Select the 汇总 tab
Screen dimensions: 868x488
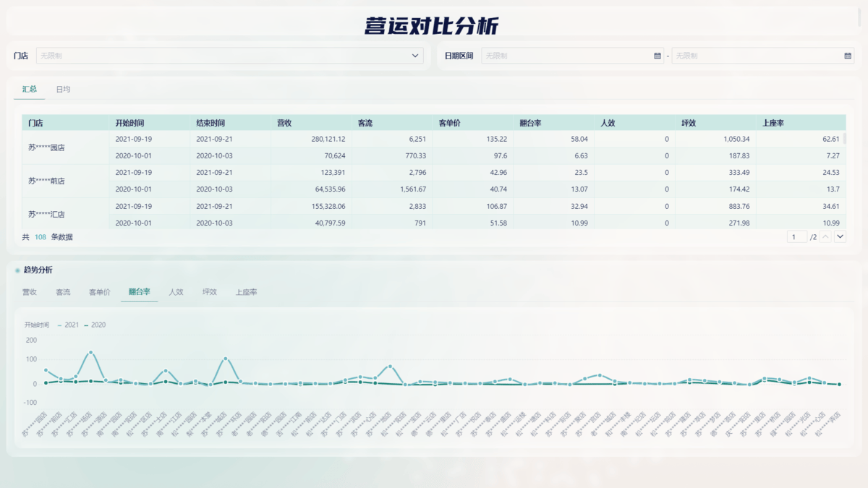coord(29,89)
